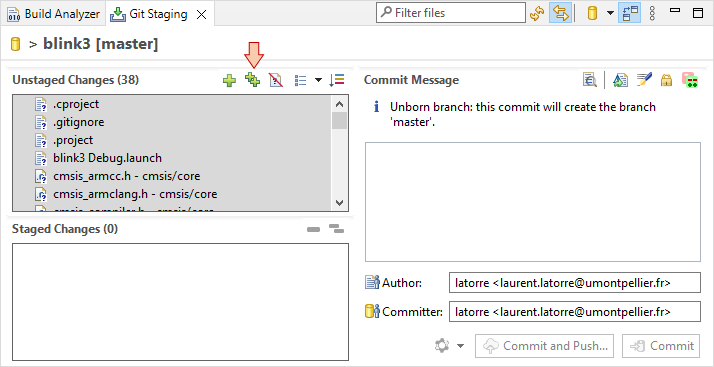This screenshot has width=714, height=367.
Task: Sort unstaged files with sort icon
Action: coord(337,80)
